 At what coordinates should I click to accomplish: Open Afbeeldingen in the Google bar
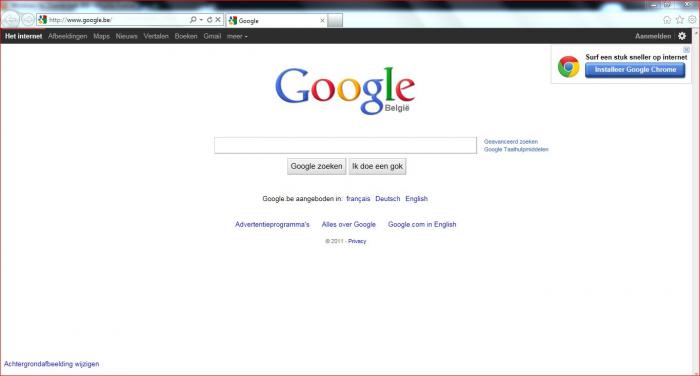pyautogui.click(x=67, y=36)
